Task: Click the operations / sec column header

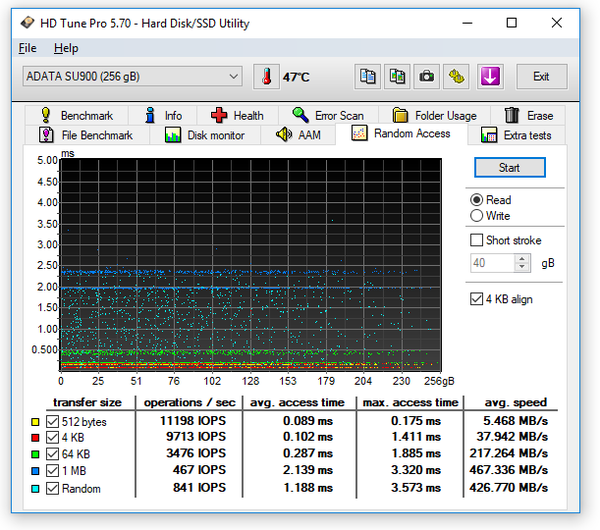Action: pyautogui.click(x=189, y=402)
